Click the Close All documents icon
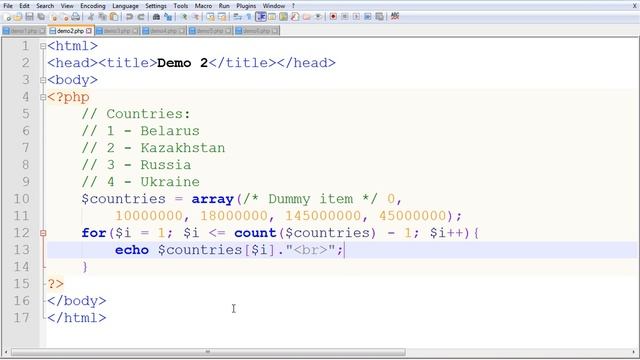 [x=65, y=17]
